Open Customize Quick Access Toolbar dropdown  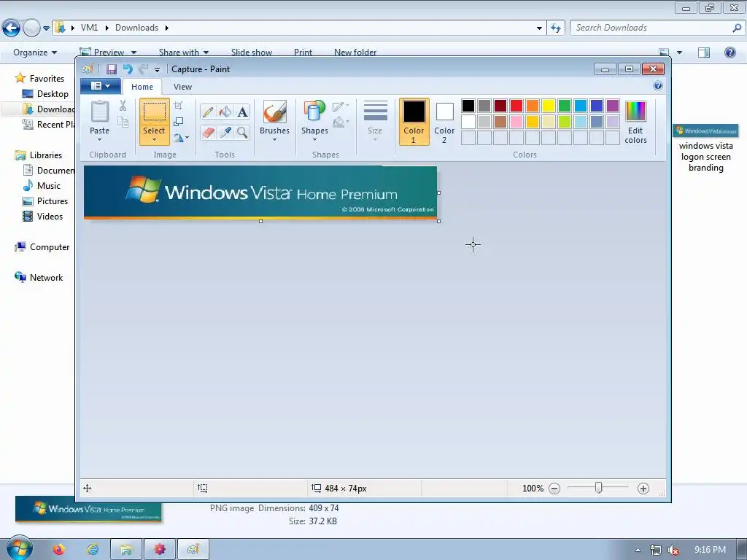click(158, 69)
